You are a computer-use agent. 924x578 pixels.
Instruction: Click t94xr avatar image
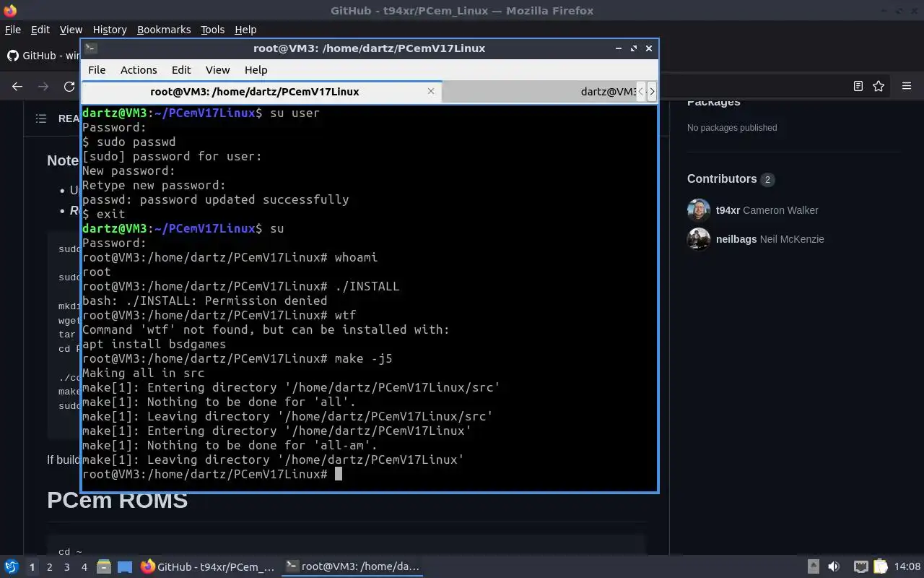point(699,210)
